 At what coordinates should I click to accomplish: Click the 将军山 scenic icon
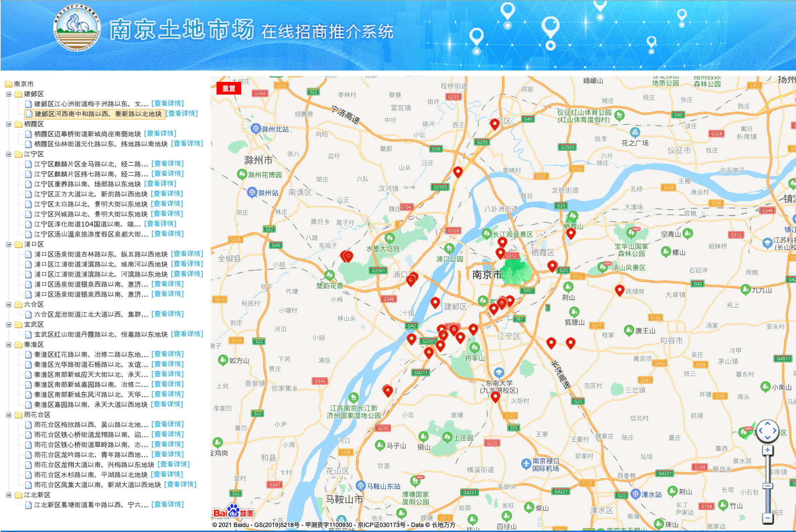coord(474,348)
